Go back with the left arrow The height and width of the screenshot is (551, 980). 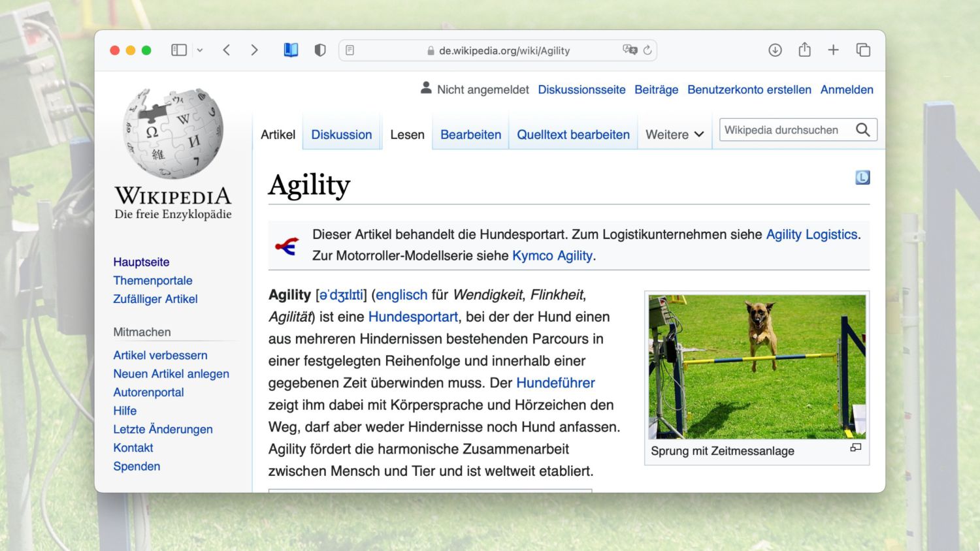227,50
